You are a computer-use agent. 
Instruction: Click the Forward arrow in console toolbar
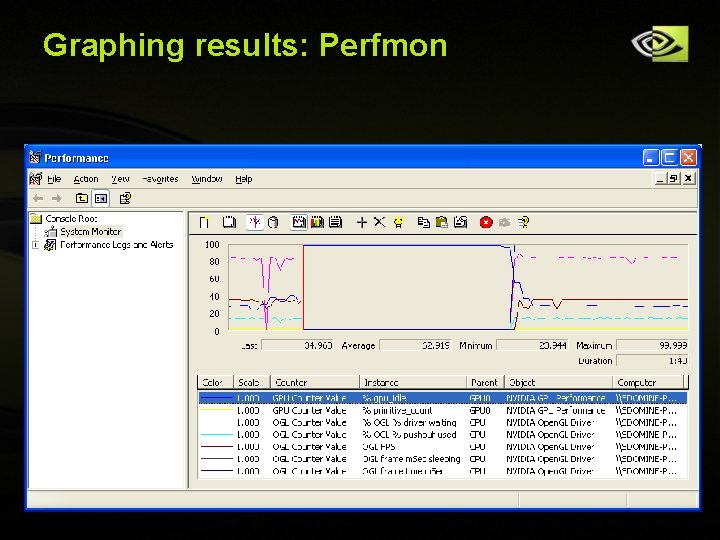point(56,198)
